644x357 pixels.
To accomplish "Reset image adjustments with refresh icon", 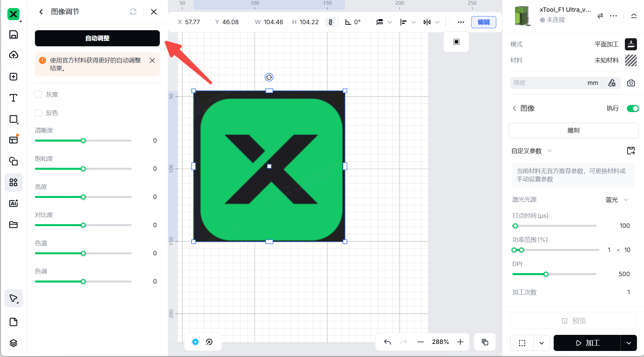I will (133, 12).
